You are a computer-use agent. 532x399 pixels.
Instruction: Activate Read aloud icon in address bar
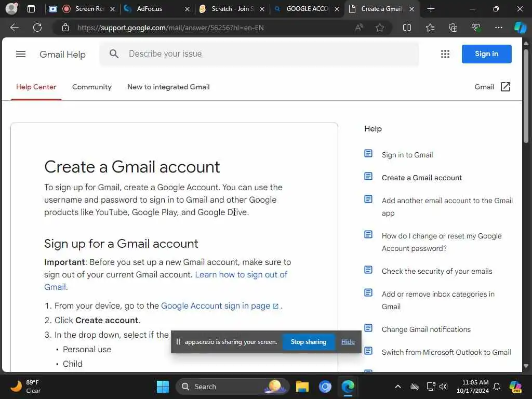tap(358, 28)
